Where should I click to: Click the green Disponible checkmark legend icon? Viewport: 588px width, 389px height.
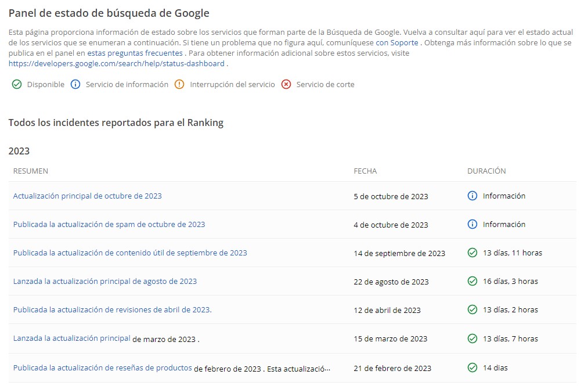tap(17, 84)
